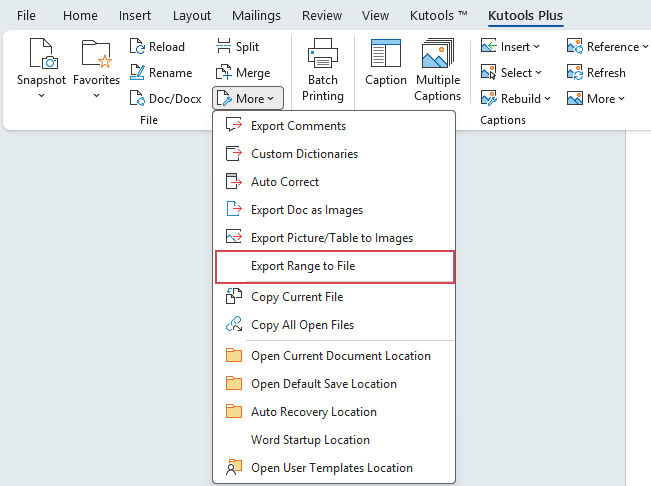Image resolution: width=651 pixels, height=486 pixels.
Task: Click the Merge documents icon
Action: click(x=223, y=73)
